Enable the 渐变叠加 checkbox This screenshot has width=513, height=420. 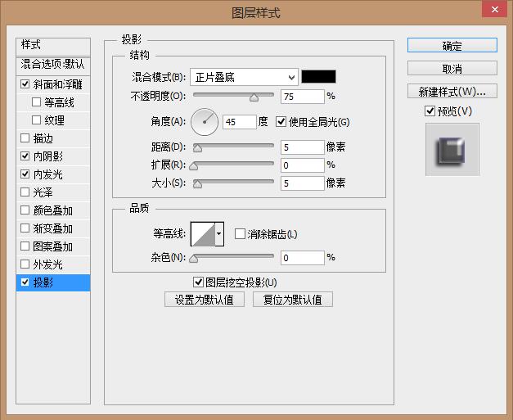click(25, 228)
